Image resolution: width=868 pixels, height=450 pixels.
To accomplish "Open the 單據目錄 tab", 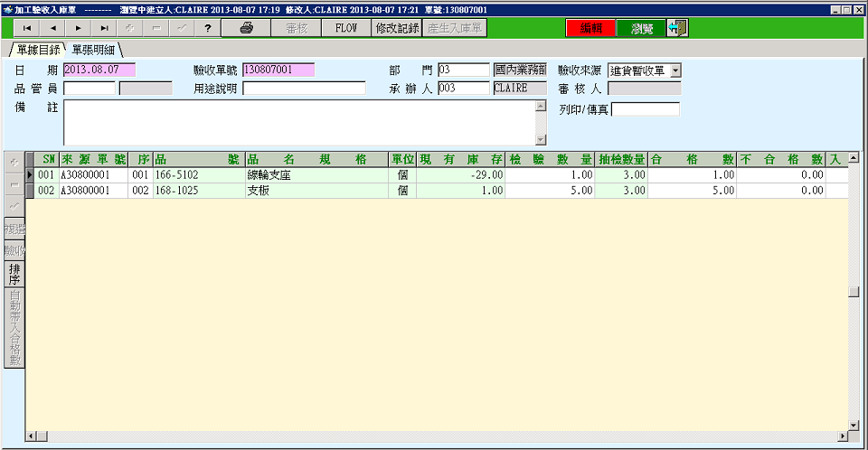I will [37, 49].
